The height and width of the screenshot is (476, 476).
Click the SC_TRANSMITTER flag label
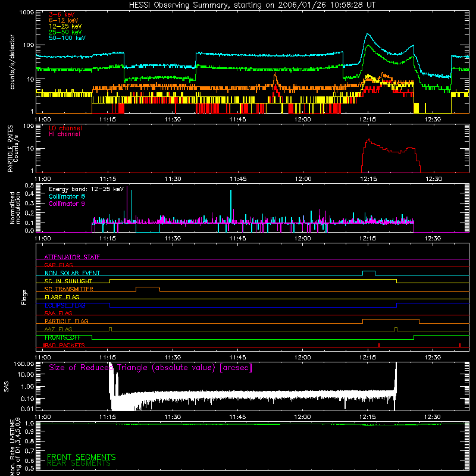(x=68, y=289)
